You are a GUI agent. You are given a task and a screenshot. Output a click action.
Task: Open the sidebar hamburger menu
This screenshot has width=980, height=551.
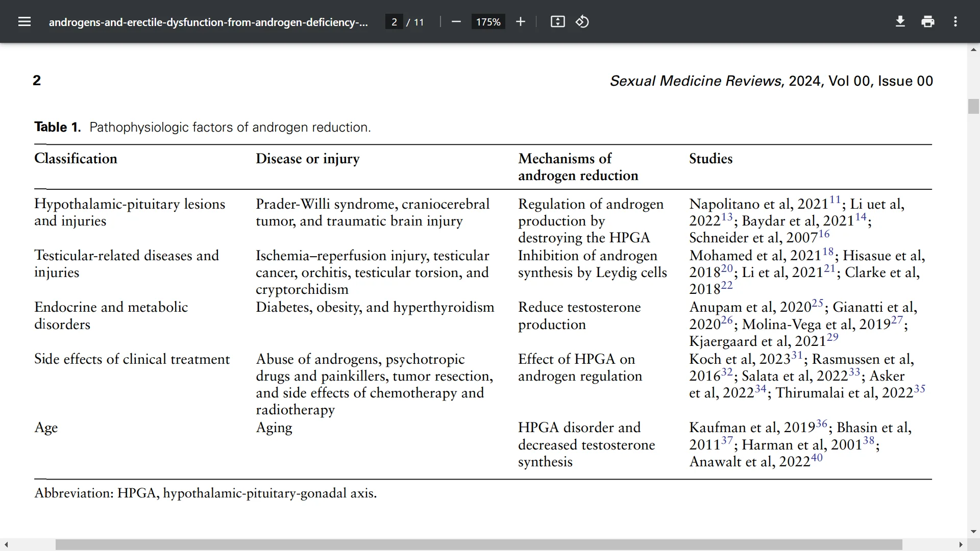pyautogui.click(x=24, y=21)
